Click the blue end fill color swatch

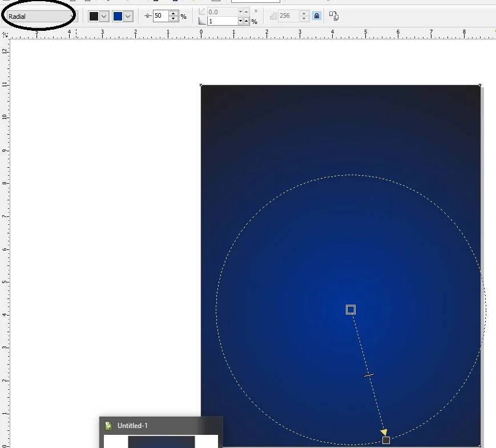point(118,16)
